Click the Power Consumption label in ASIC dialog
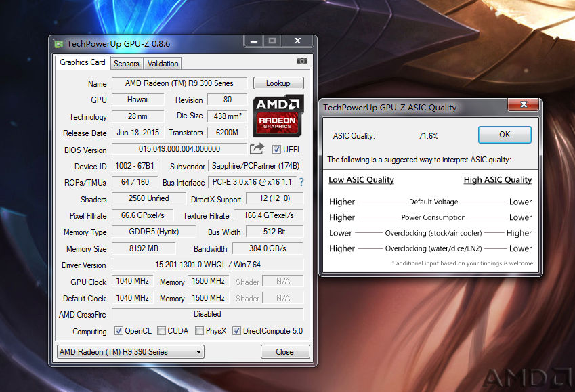Screen dimensions: 575x392 point(433,217)
